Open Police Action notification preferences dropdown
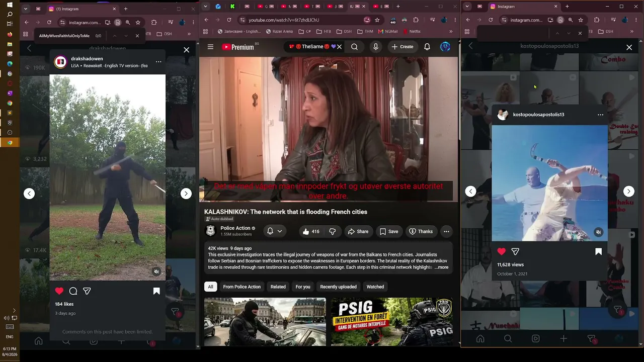644x362 pixels. (274, 231)
